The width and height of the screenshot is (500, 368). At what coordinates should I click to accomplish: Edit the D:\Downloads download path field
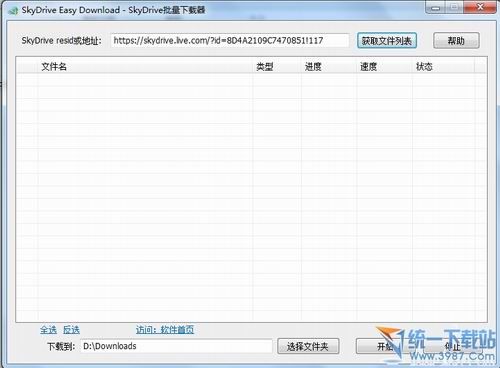(x=176, y=346)
